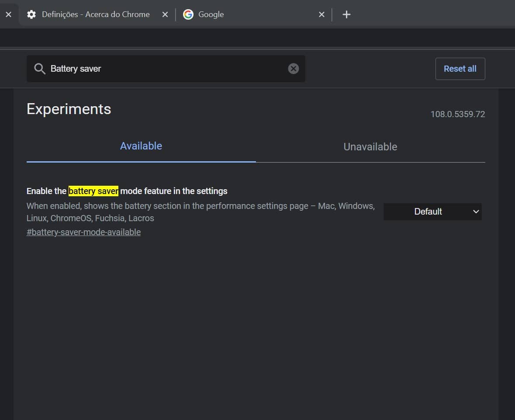Switch to the Unavailable experiments tab

[370, 147]
